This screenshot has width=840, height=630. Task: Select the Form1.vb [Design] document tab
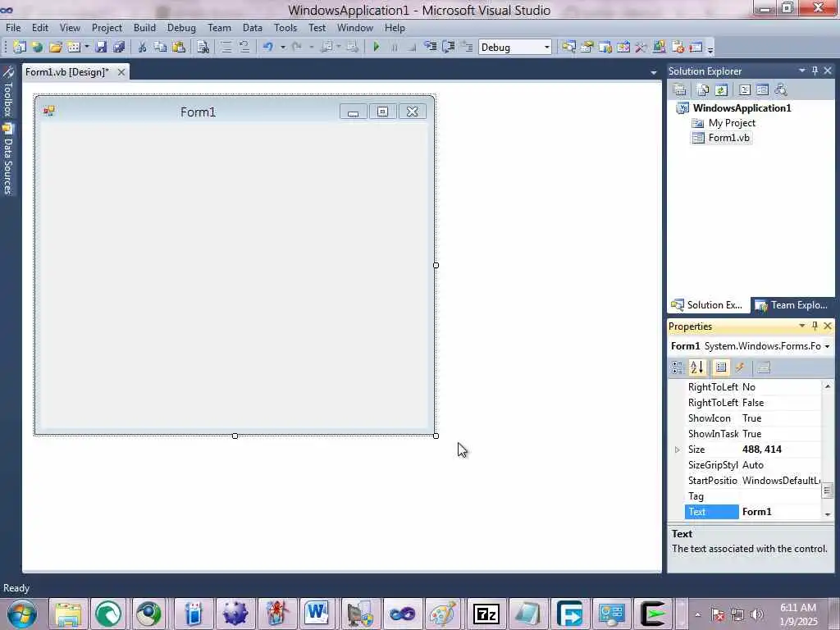67,72
